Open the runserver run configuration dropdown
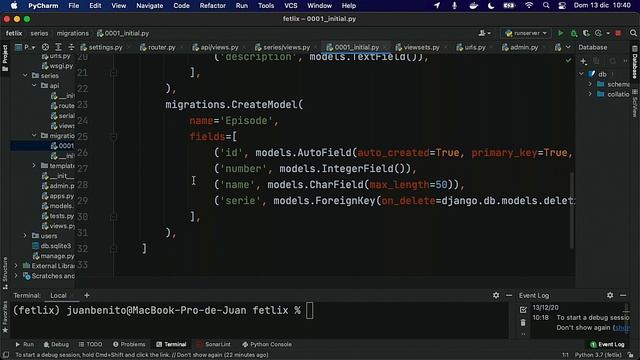Screen dimensions: 640x360 526,33
